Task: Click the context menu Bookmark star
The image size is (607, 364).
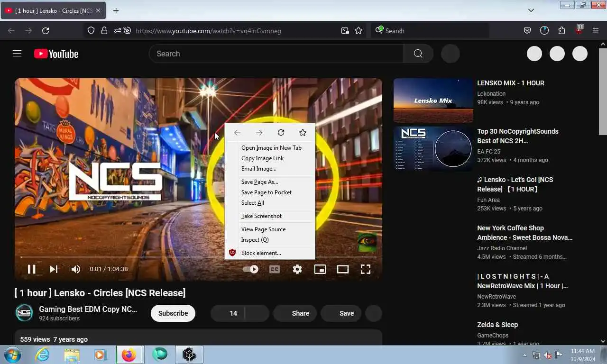Action: pyautogui.click(x=303, y=133)
